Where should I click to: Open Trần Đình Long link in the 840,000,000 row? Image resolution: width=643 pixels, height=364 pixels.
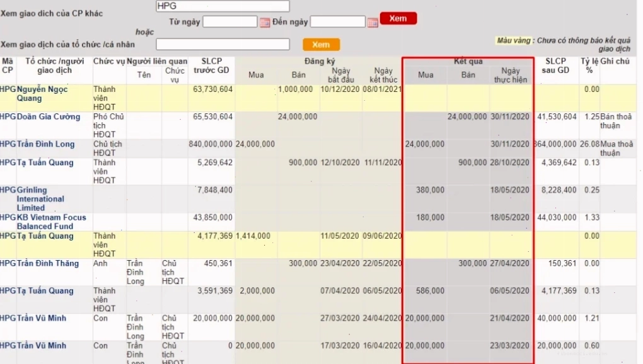click(x=45, y=144)
